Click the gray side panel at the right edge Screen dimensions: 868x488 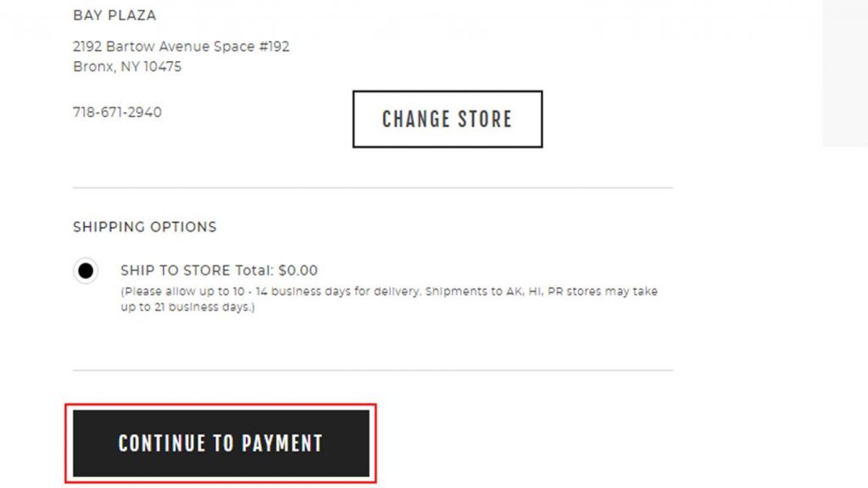[845, 73]
